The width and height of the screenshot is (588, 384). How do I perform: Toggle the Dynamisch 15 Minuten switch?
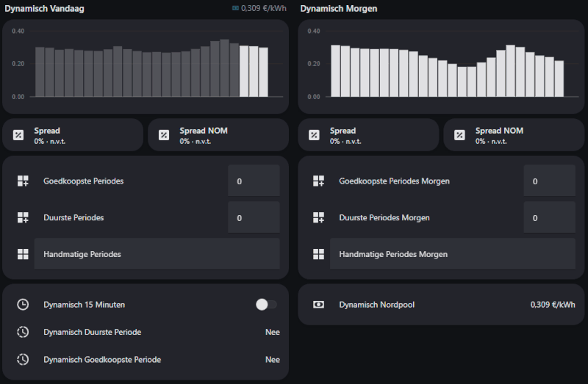click(265, 304)
